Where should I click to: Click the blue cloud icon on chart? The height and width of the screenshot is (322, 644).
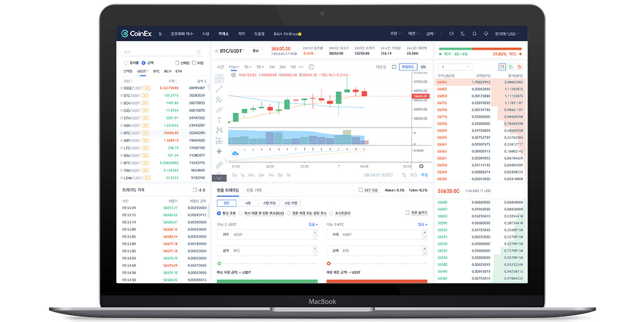point(235,153)
